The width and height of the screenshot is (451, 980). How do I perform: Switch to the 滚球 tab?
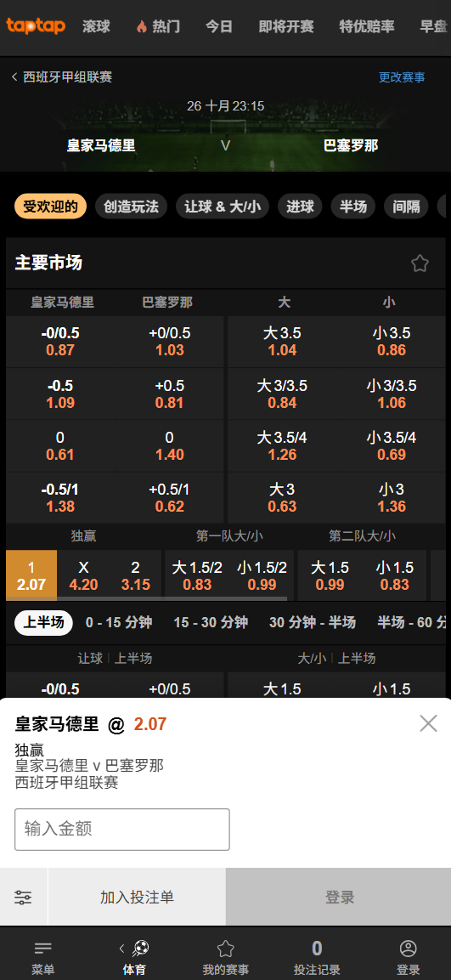[96, 26]
